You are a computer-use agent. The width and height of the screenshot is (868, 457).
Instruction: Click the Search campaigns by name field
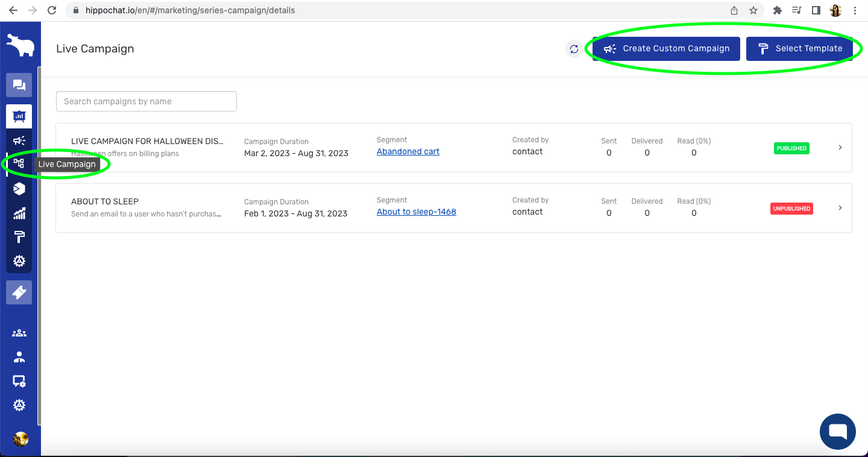coord(146,101)
